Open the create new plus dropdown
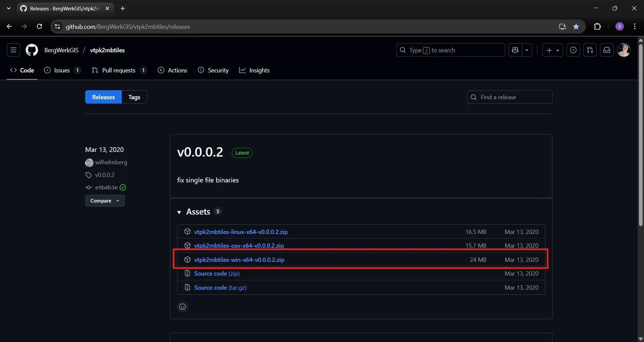 552,50
